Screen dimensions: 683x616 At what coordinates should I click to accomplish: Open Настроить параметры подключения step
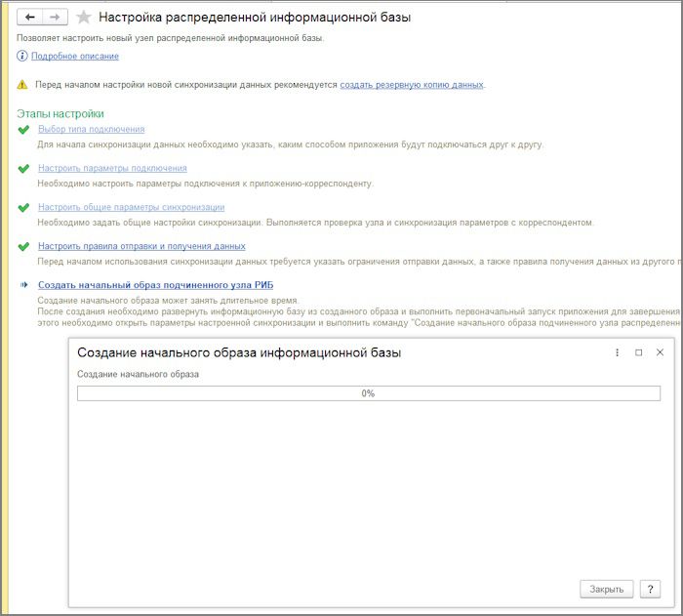pyautogui.click(x=112, y=168)
